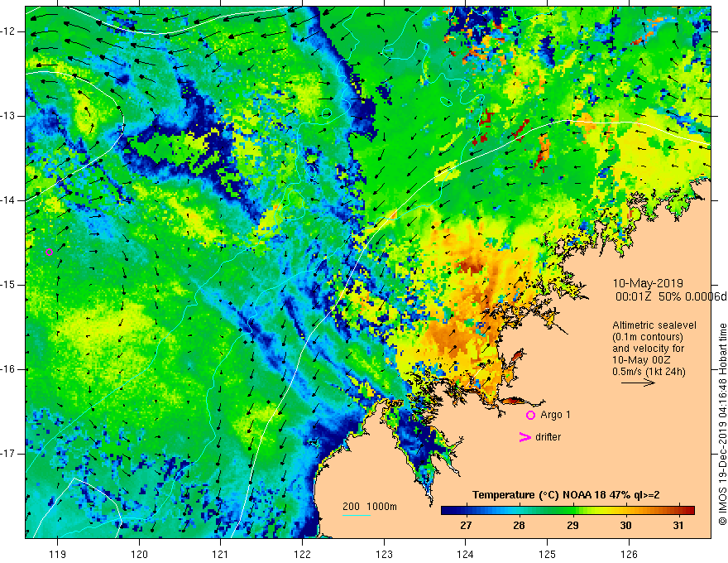The width and height of the screenshot is (728, 563).
Task: Click the 0.5m/s velocity scale arrow
Action: tap(638, 383)
